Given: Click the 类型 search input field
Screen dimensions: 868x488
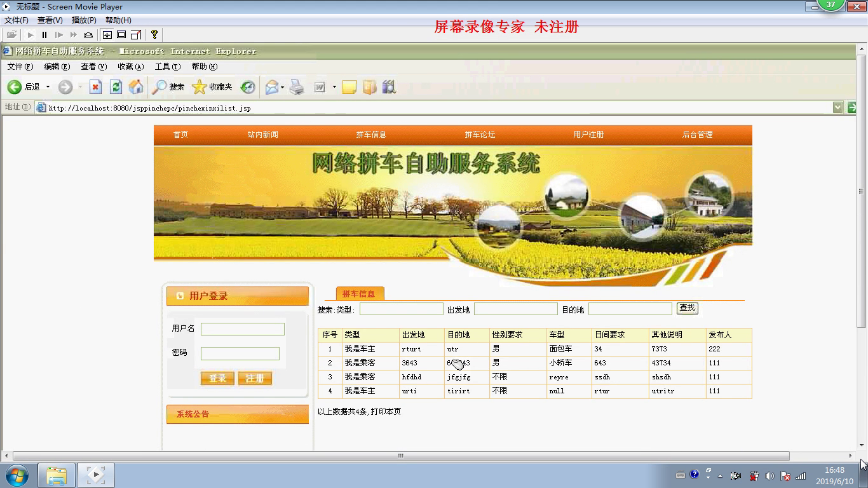Looking at the screenshot, I should (402, 309).
